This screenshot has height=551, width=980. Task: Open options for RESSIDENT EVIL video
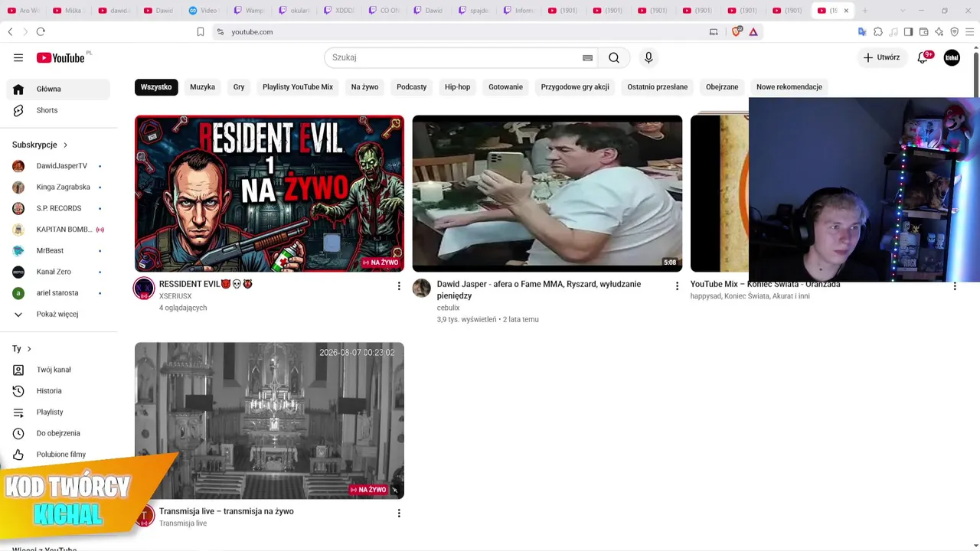click(399, 286)
